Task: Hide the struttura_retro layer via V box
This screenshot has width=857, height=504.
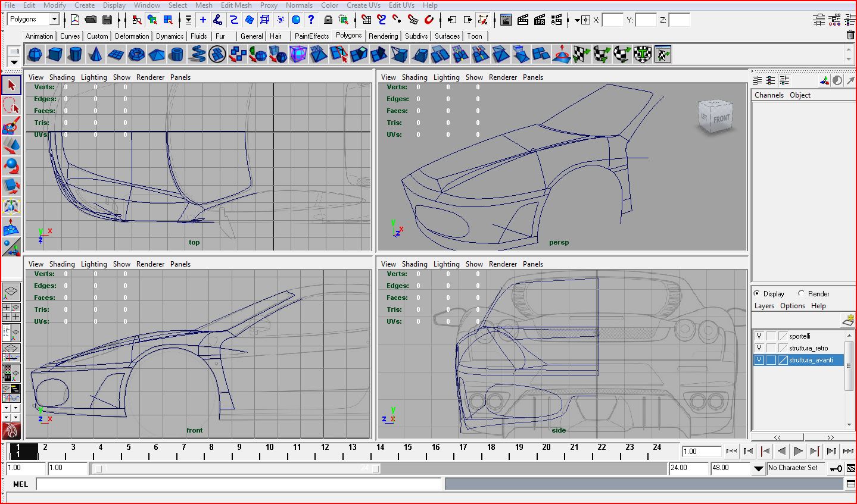Action: 759,348
